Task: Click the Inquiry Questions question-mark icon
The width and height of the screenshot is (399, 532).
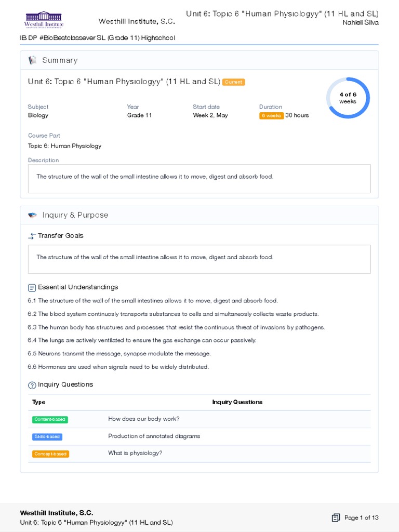Action: pos(32,385)
